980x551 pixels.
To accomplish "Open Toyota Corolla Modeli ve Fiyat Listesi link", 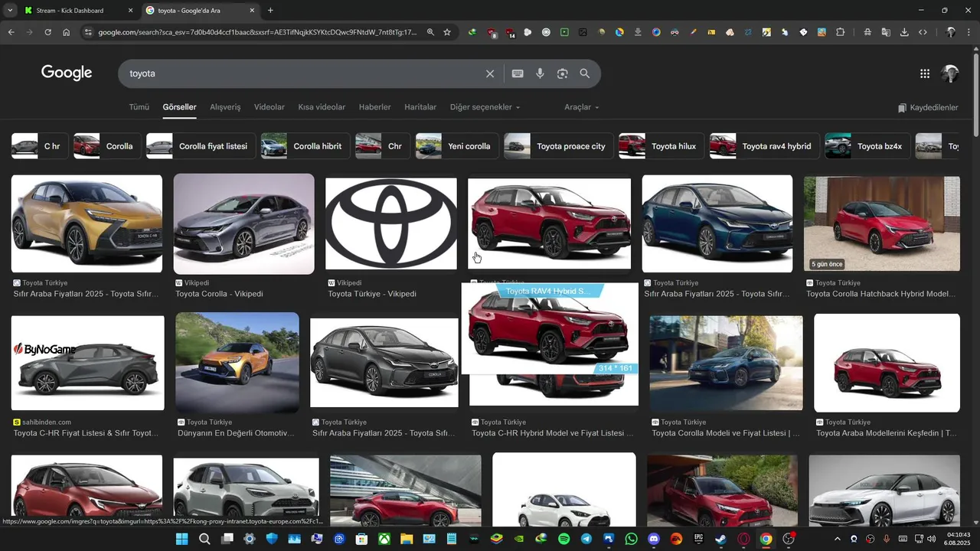I will pos(725,433).
